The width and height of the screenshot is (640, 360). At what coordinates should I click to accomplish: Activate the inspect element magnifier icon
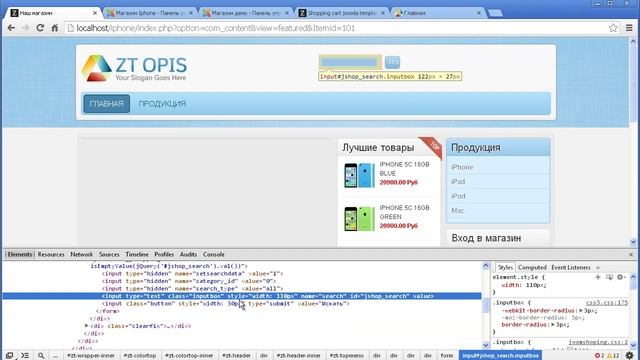tap(41, 356)
